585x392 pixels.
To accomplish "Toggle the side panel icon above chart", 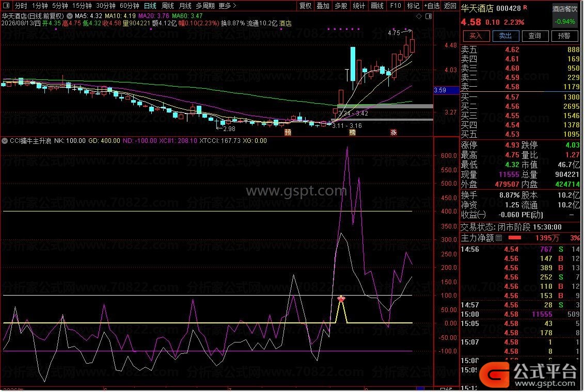I will point(429,16).
